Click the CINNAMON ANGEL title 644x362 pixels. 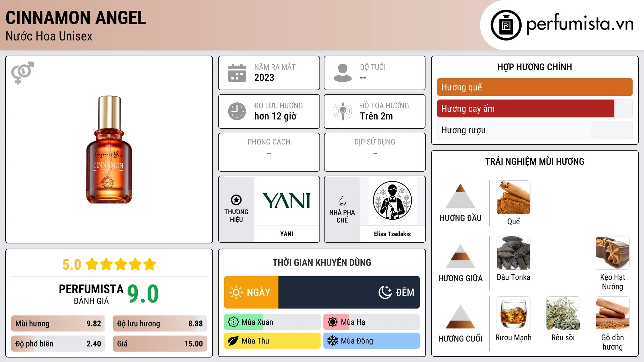click(76, 18)
